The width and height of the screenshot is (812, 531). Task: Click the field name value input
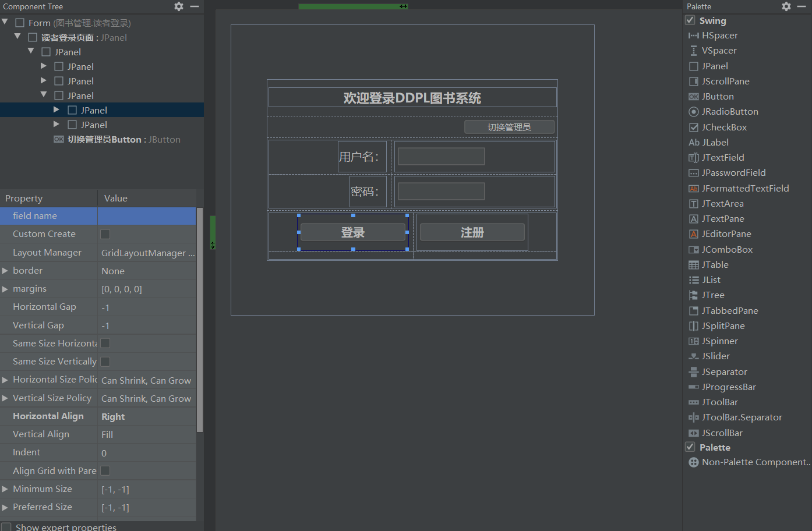coord(146,215)
